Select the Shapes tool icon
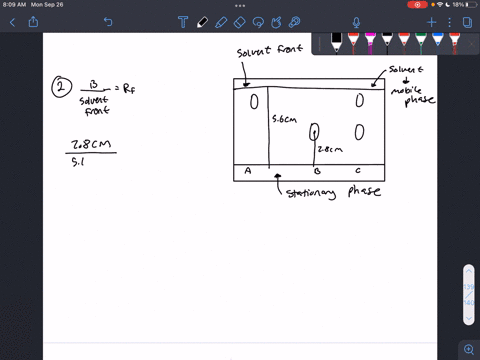 pos(276,22)
